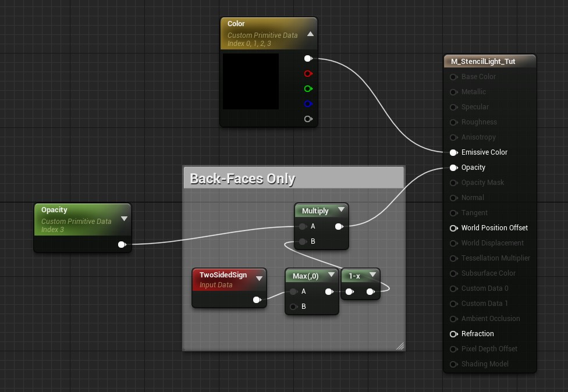Click the comment box resize handle
The height and width of the screenshot is (392, 568).
(400, 346)
